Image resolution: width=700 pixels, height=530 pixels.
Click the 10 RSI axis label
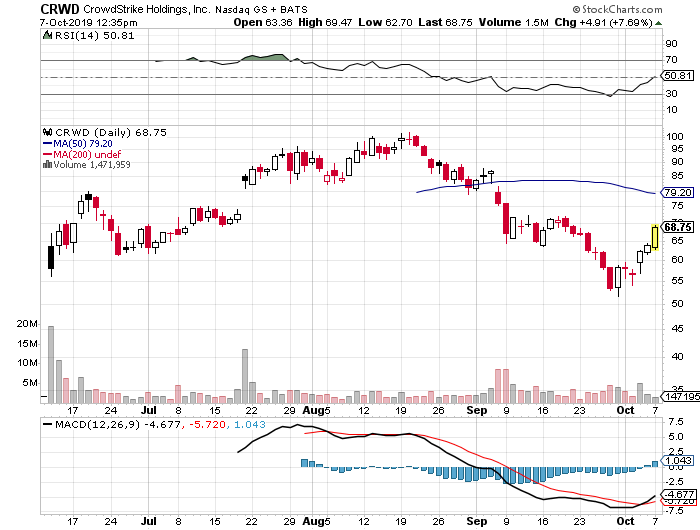(x=671, y=110)
